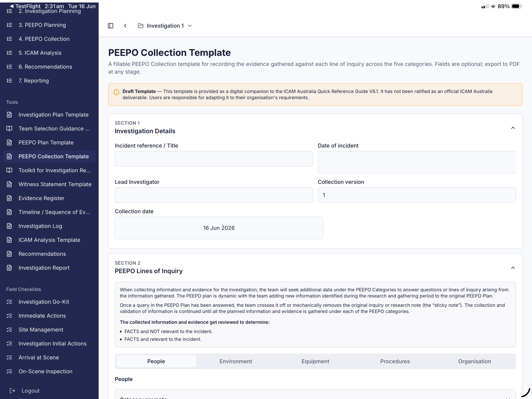This screenshot has width=532, height=399.
Task: Click the Arrival at Scene checklist icon
Action: tap(9, 358)
